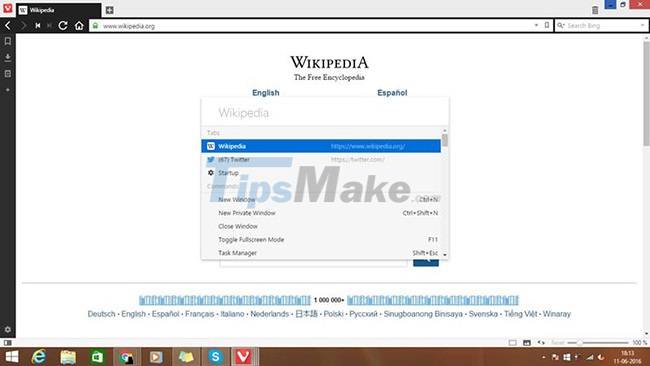Viewport: 650px width, 366px height.
Task: Open the English Wikipedia link
Action: click(266, 92)
